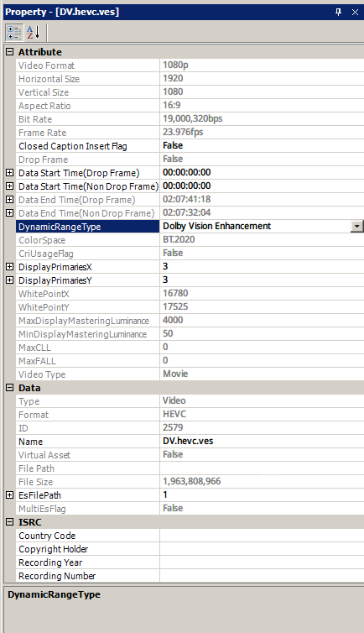The image size is (364, 633).
Task: Expand Data End Time(Drop Frame)
Action: 10,200
